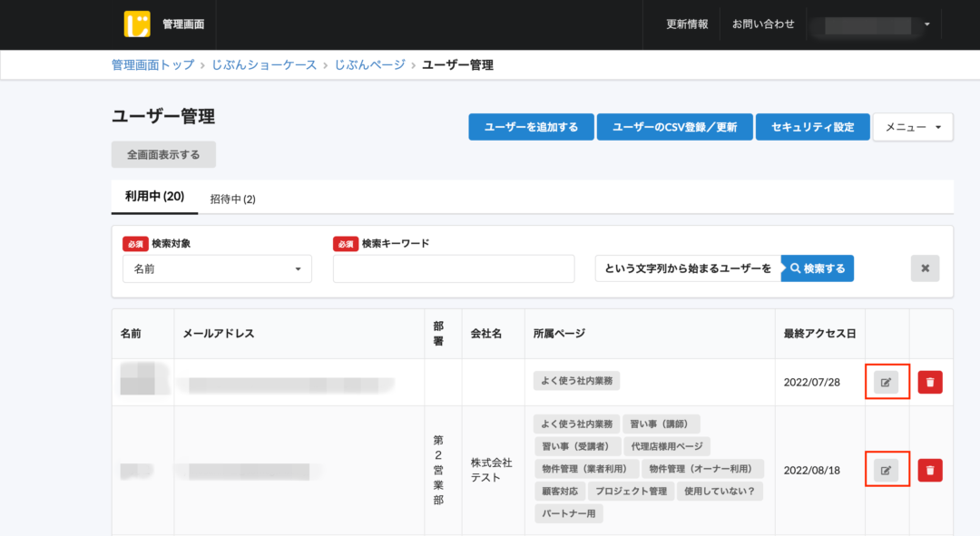Screen dimensions: 980x536
Task: Click the 検索キーワード input field
Action: [x=454, y=268]
